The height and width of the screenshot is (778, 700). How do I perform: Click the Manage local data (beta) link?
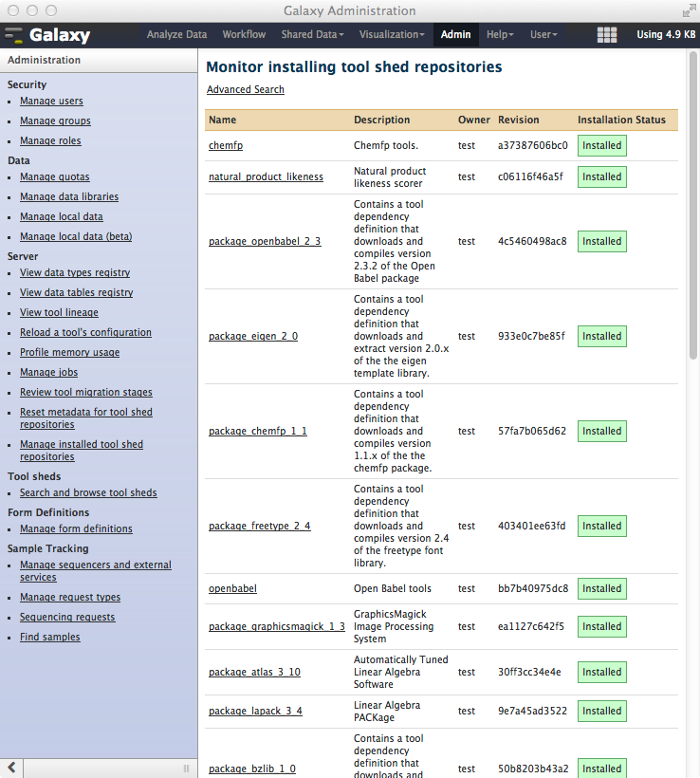(x=76, y=236)
